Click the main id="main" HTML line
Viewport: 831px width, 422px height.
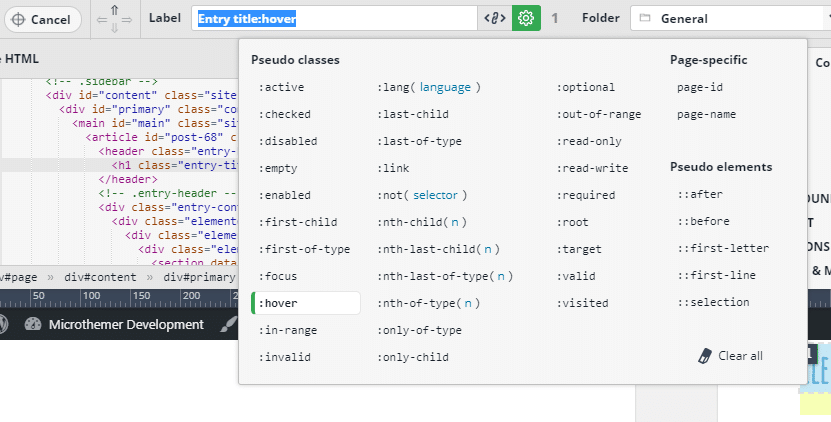point(155,124)
